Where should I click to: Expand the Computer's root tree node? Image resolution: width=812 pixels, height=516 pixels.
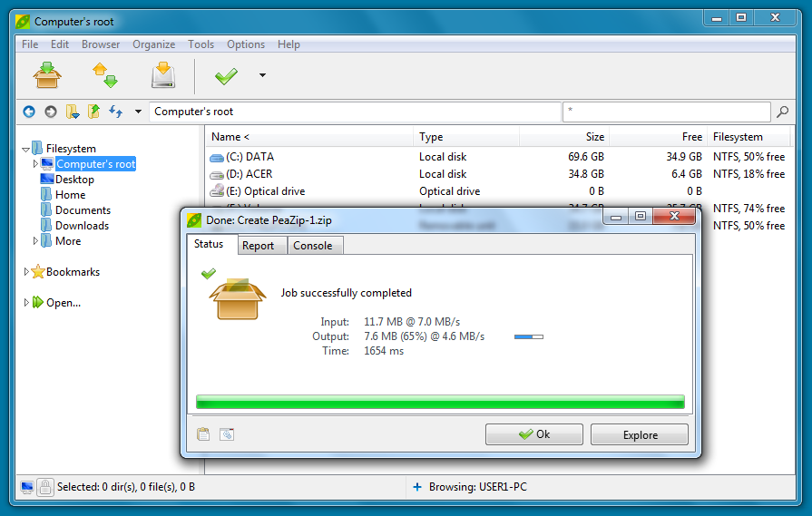click(x=35, y=164)
